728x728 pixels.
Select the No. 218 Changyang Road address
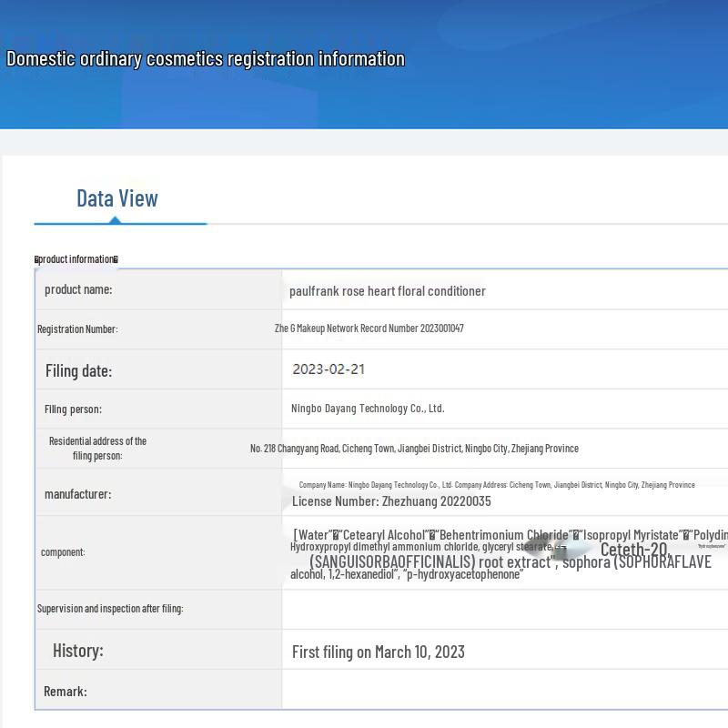click(414, 449)
